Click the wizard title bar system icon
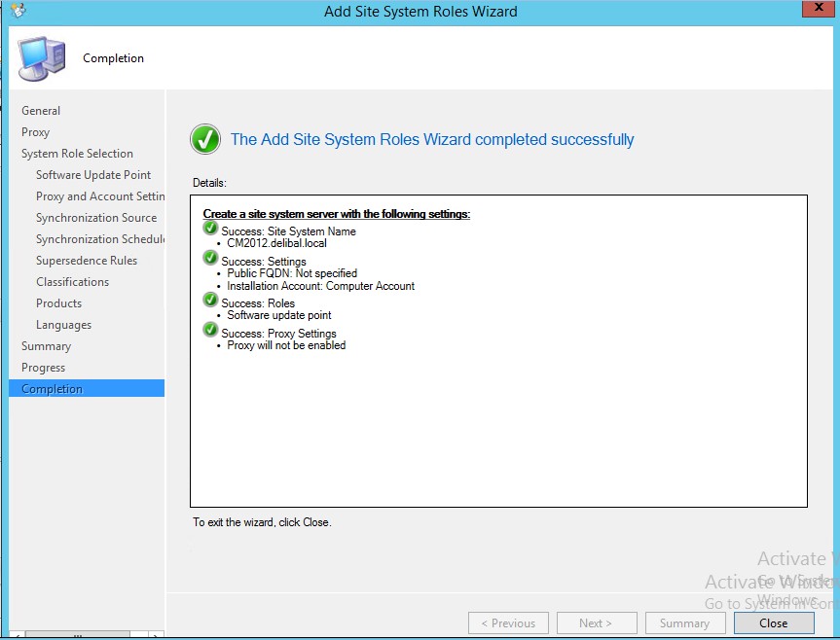The width and height of the screenshot is (840, 640). [x=17, y=12]
